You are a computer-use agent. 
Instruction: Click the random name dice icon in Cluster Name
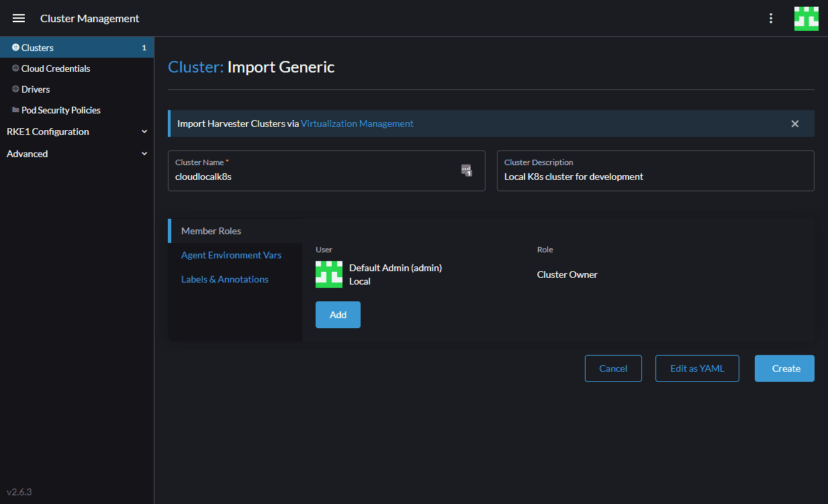[467, 170]
